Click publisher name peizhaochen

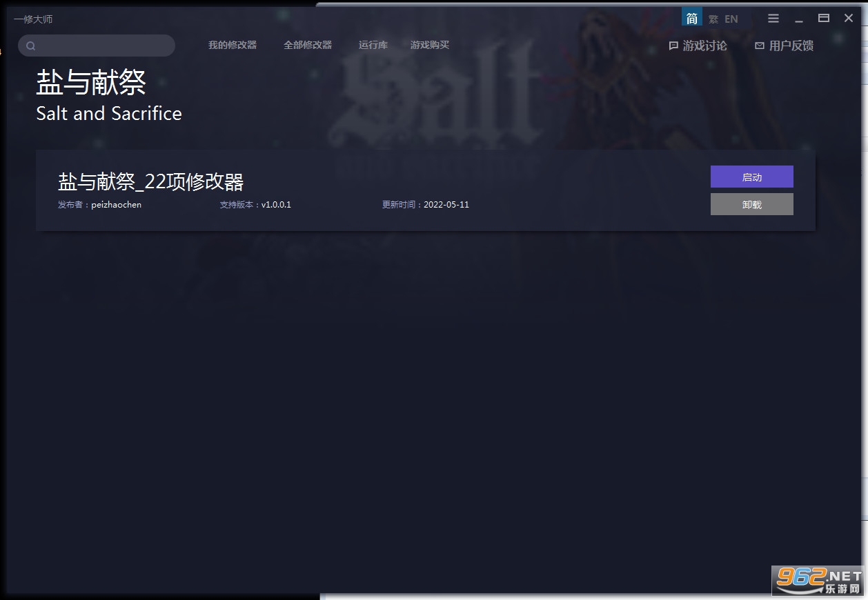pos(117,205)
